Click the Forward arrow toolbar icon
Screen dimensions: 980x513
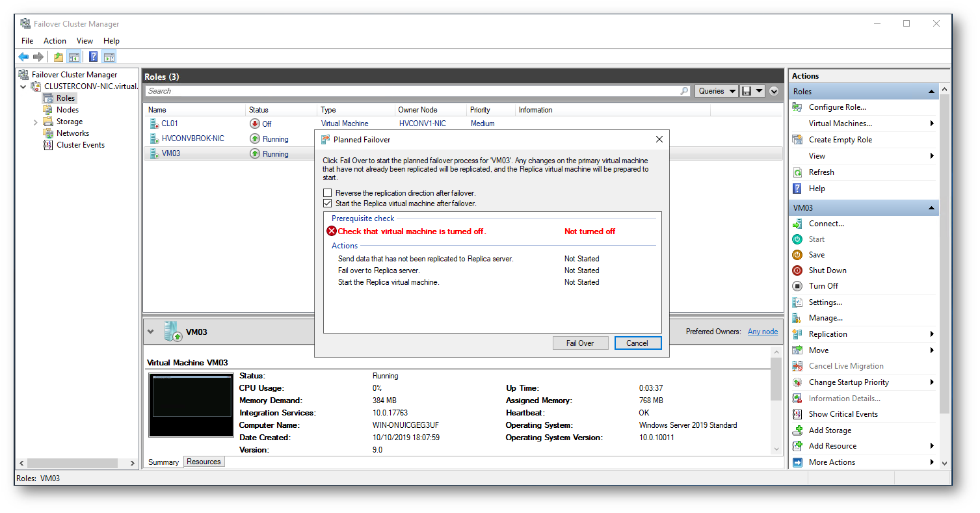[38, 57]
